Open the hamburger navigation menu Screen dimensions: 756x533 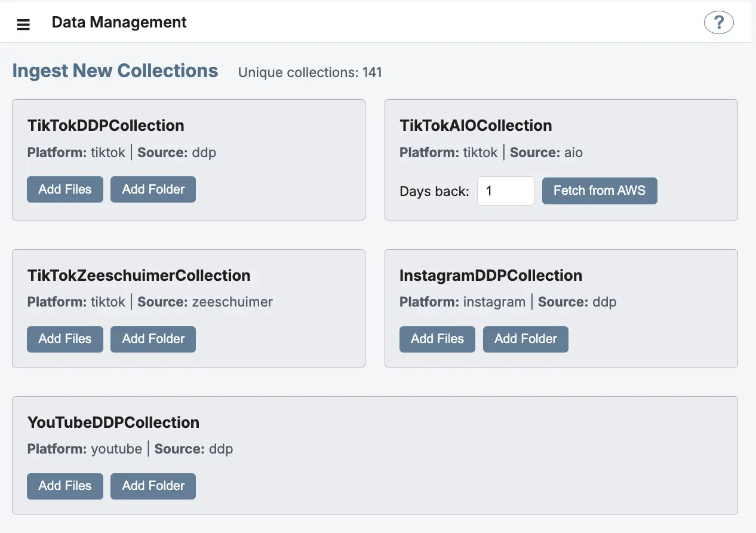point(23,24)
